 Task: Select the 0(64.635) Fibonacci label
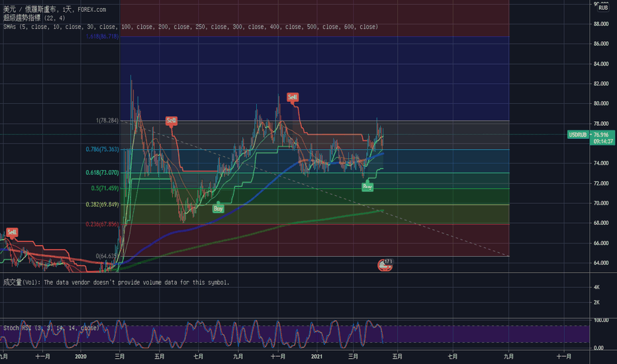(107, 255)
